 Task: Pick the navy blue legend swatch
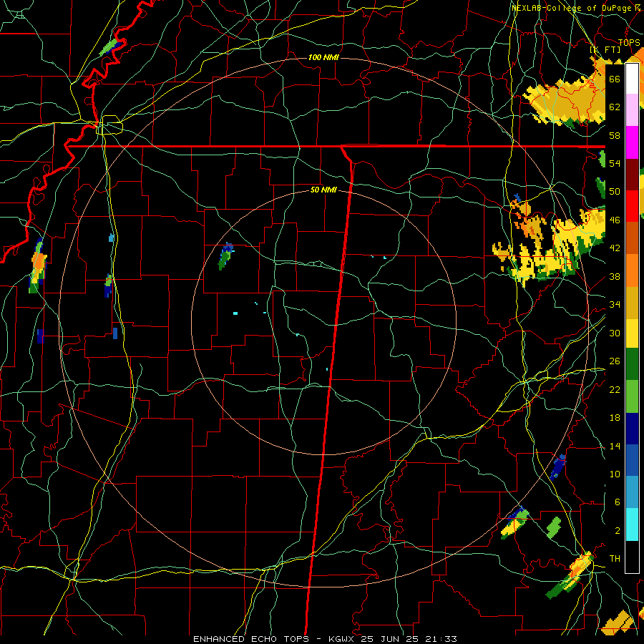pyautogui.click(x=632, y=429)
